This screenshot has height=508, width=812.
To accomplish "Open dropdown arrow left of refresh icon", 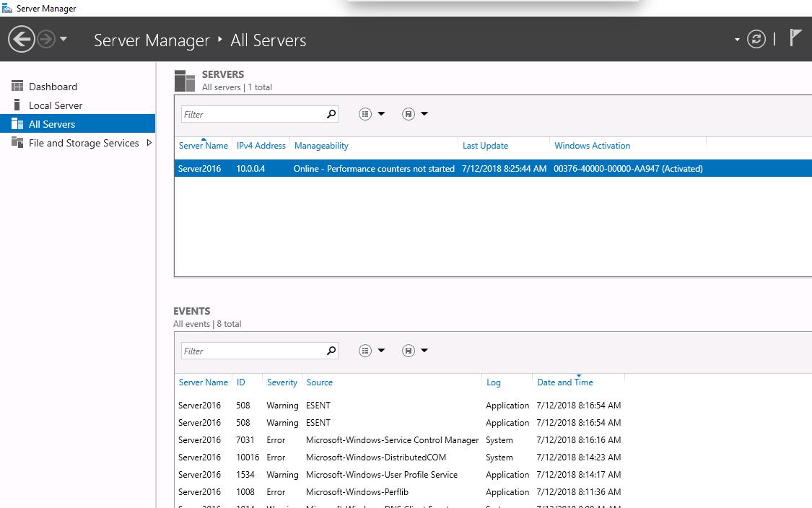I will 737,40.
